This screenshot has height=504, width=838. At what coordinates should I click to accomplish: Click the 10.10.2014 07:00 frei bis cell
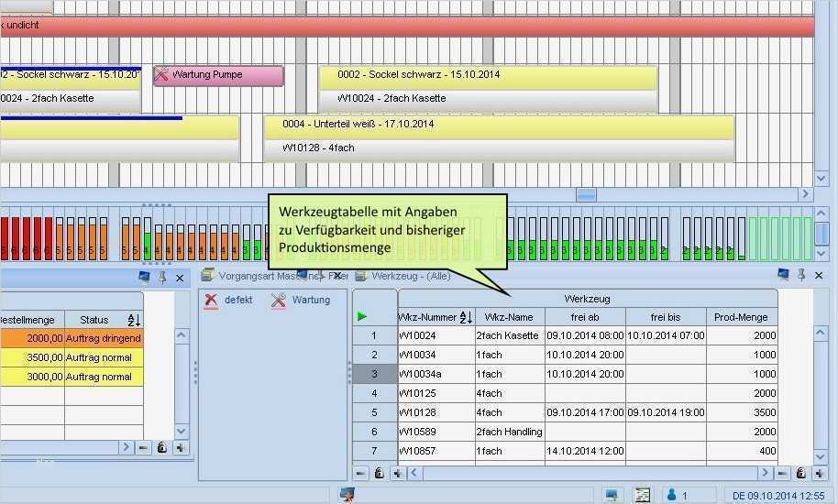point(666,335)
